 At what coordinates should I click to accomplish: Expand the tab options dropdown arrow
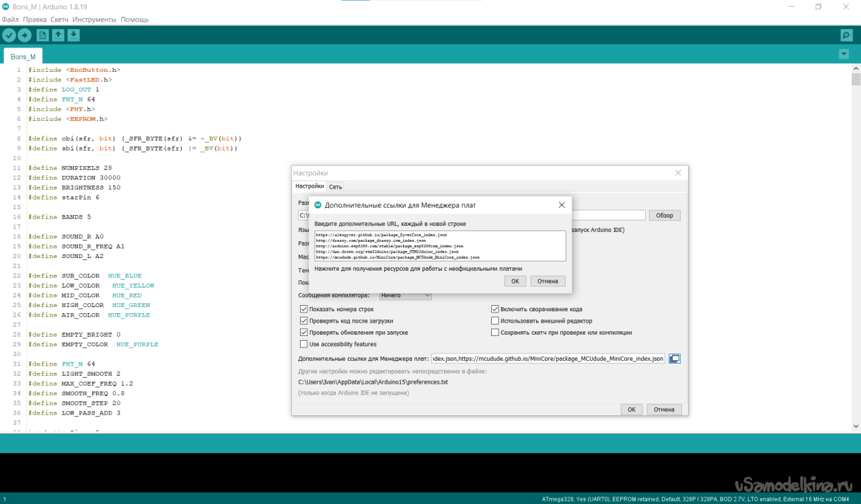point(844,54)
